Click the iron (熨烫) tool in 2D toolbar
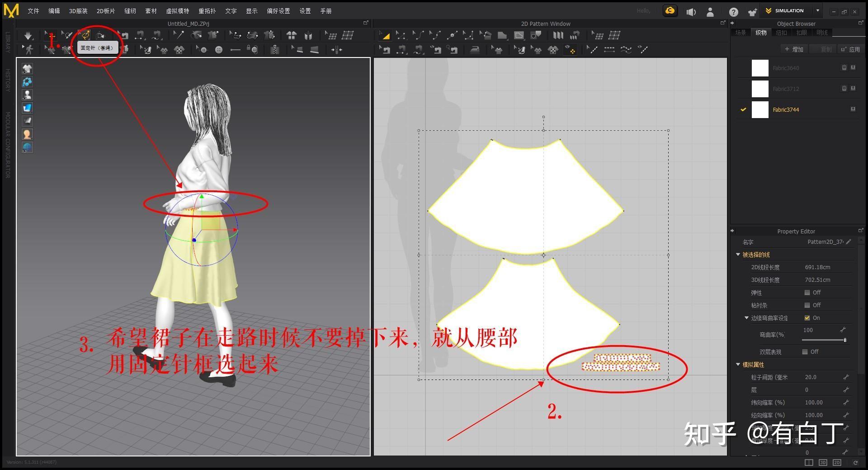 (x=475, y=50)
